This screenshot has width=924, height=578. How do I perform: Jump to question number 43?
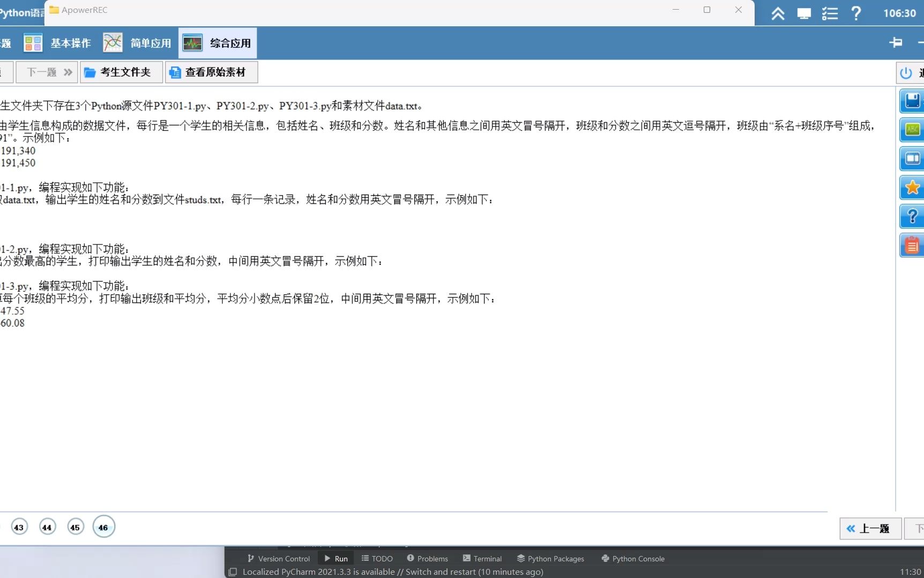point(19,527)
